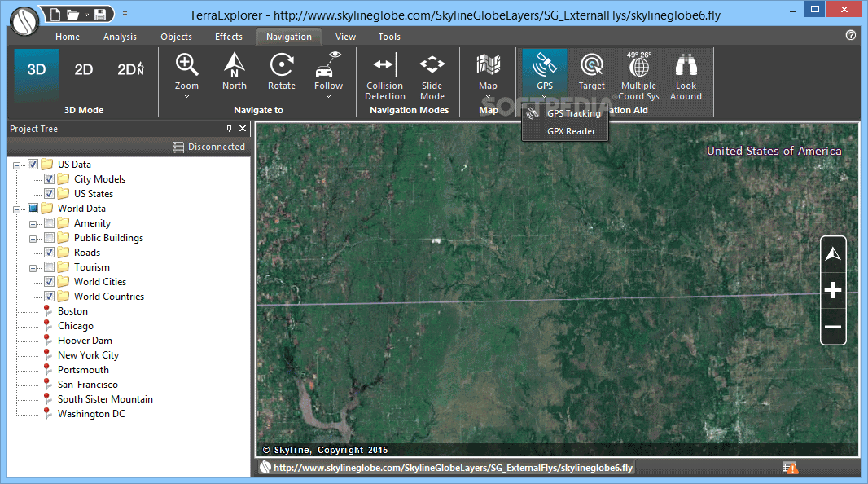Choose GPS Tracking from dropdown menu
Image resolution: width=868 pixels, height=484 pixels.
coord(565,113)
